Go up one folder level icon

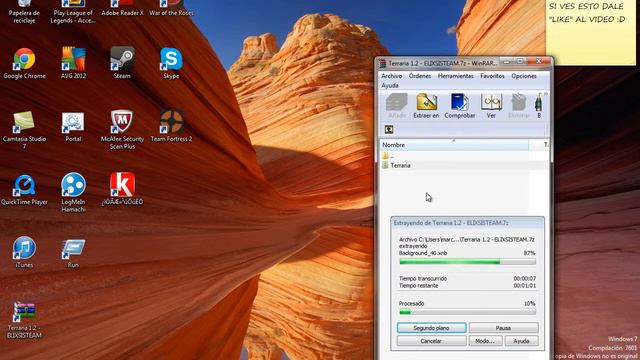(x=389, y=129)
